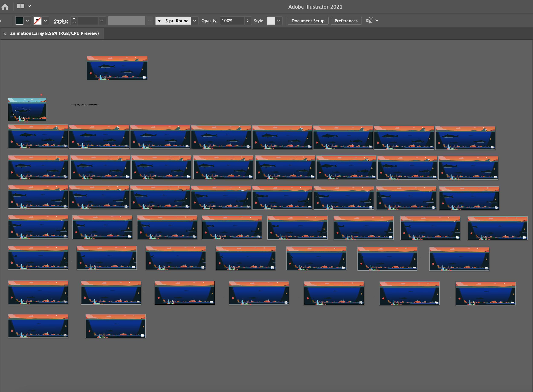
Task: Click the Home icon
Action: click(x=5, y=7)
